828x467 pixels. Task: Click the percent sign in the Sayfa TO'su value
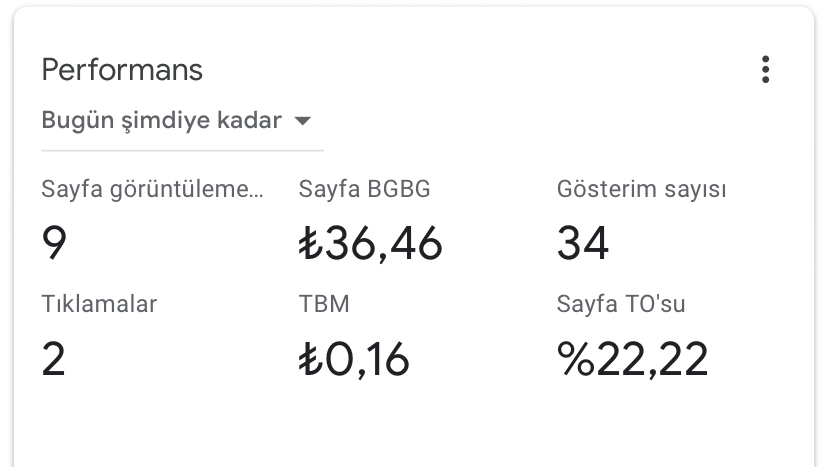(x=575, y=359)
